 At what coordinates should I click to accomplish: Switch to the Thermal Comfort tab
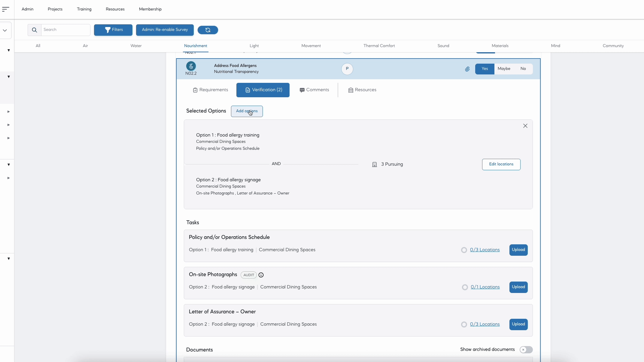click(x=379, y=46)
